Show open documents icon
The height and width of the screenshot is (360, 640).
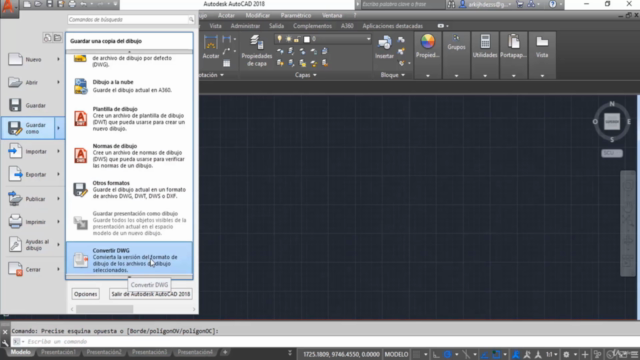pos(58,38)
